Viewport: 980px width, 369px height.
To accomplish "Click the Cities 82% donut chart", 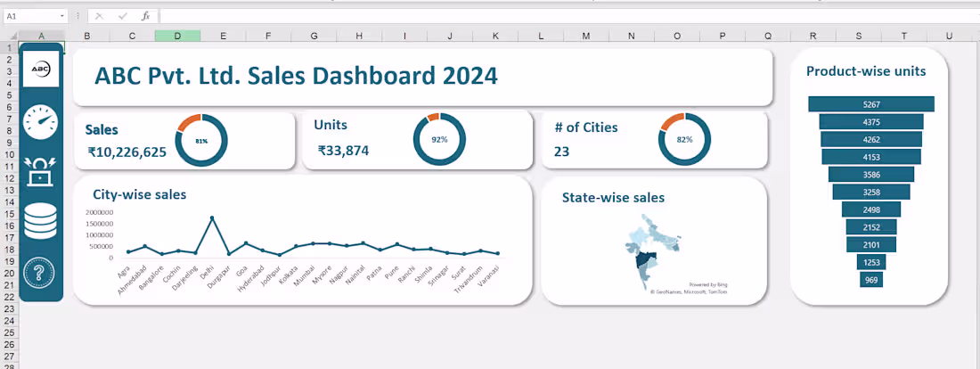I will (x=684, y=139).
